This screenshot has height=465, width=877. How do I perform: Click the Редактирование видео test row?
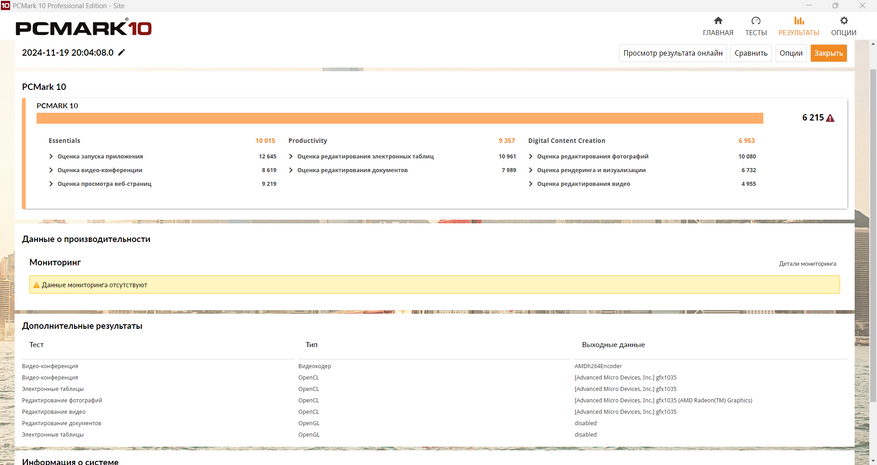(x=54, y=412)
